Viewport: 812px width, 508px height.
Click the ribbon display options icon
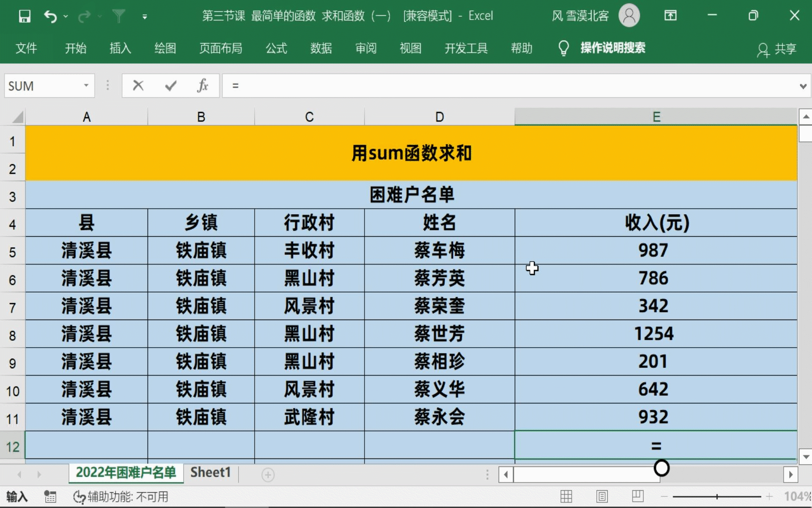point(670,16)
